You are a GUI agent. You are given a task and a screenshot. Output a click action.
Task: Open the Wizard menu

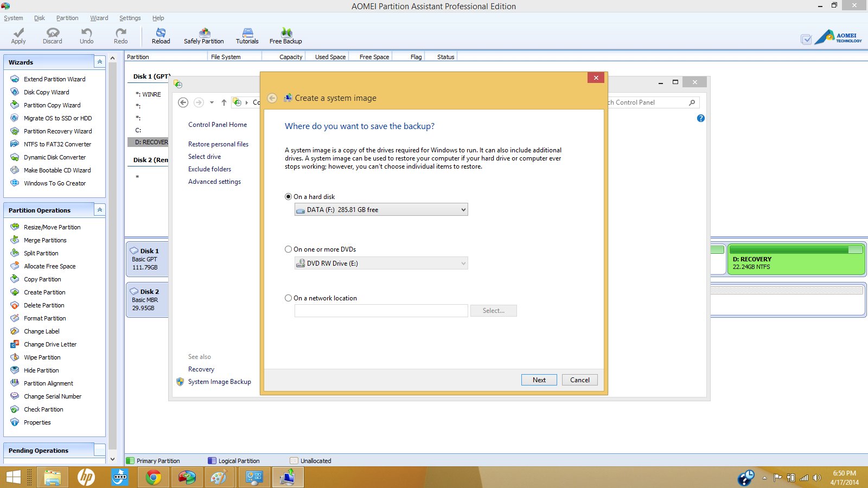coord(99,18)
